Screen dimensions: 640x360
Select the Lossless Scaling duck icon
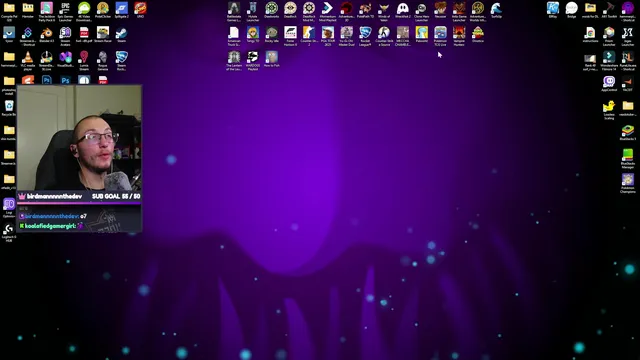pyautogui.click(x=609, y=106)
